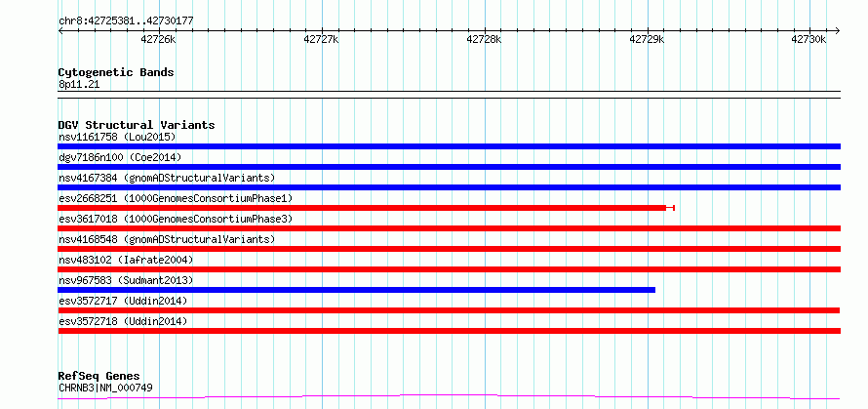This screenshot has width=868, height=409.
Task: Click the 42727k ruler label
Action: pyautogui.click(x=322, y=40)
